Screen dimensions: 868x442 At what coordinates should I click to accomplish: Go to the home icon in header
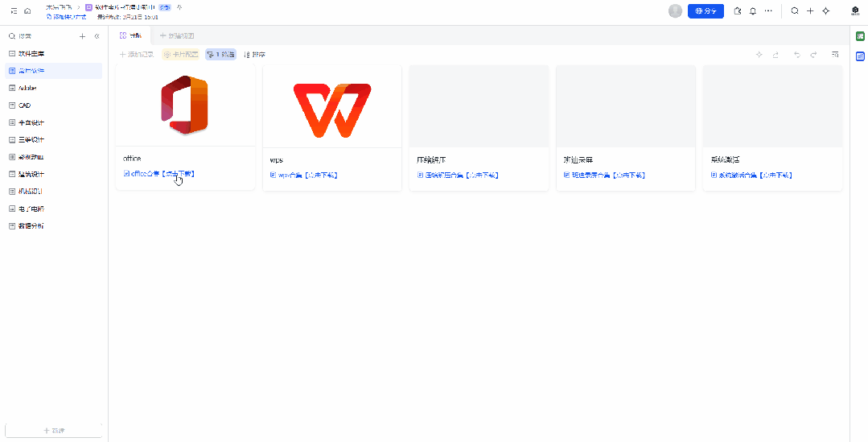[x=27, y=10]
